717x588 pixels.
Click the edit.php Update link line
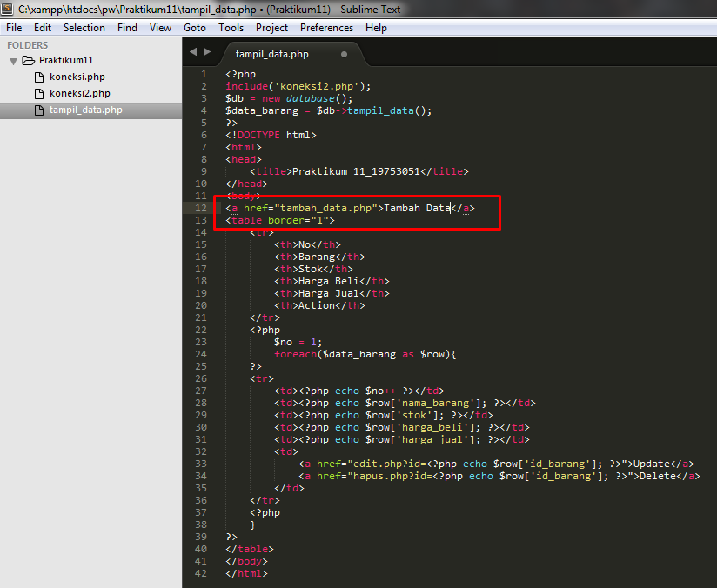pos(496,464)
